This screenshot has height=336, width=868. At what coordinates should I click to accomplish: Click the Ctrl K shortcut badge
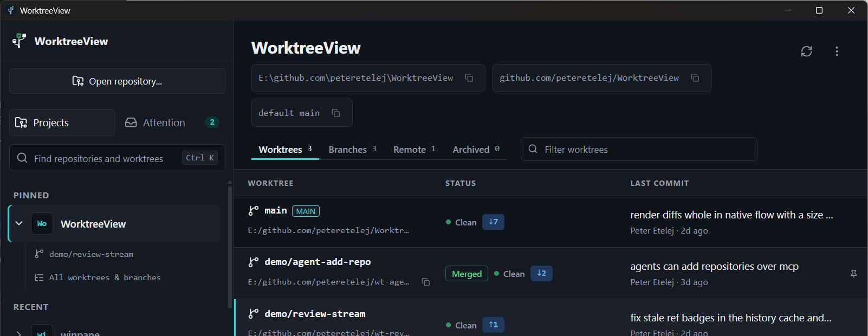[200, 158]
